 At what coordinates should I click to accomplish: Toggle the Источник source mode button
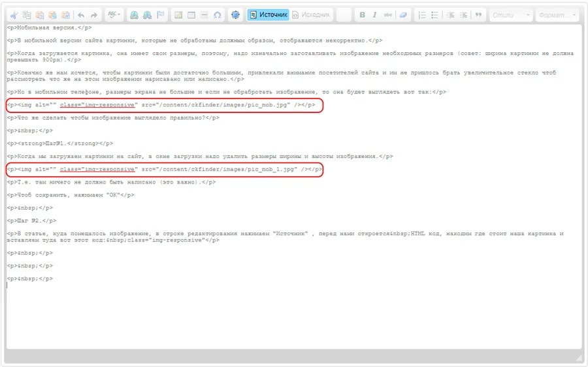[x=268, y=14]
